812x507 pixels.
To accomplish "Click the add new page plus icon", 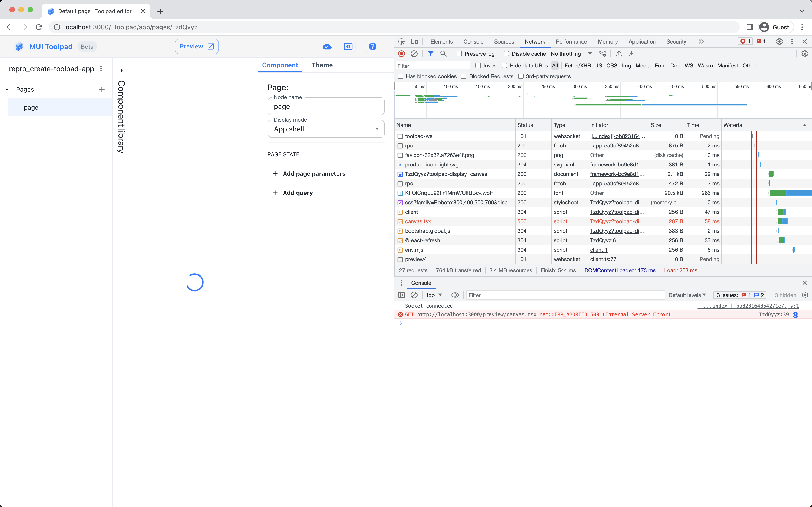I will [x=102, y=89].
